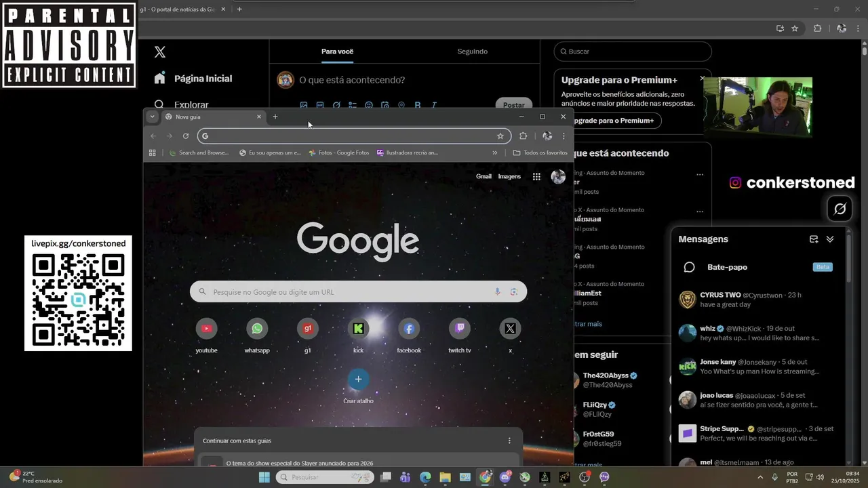Open the Chrome three-dot menu in front window
Screen dimensions: 868x488
pos(563,136)
